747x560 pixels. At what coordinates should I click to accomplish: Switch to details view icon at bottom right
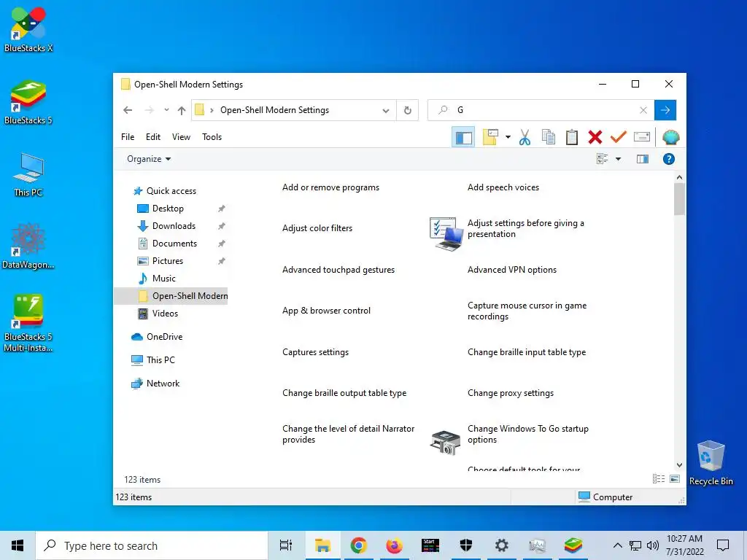point(659,479)
